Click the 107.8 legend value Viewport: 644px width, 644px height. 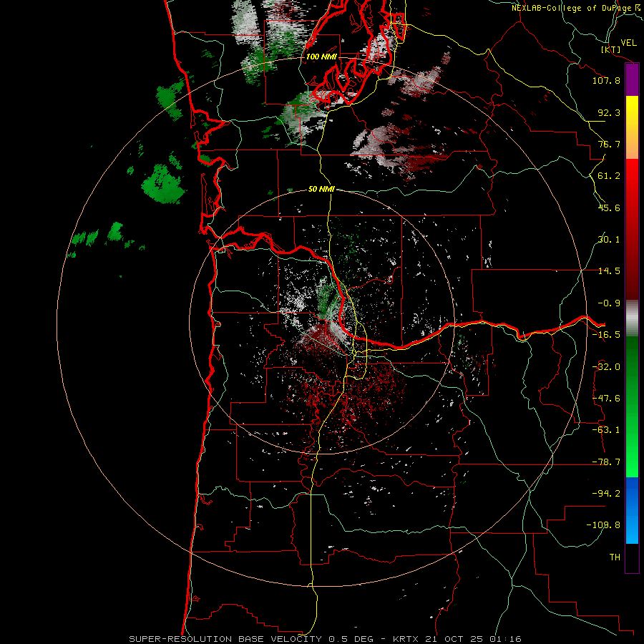click(606, 80)
